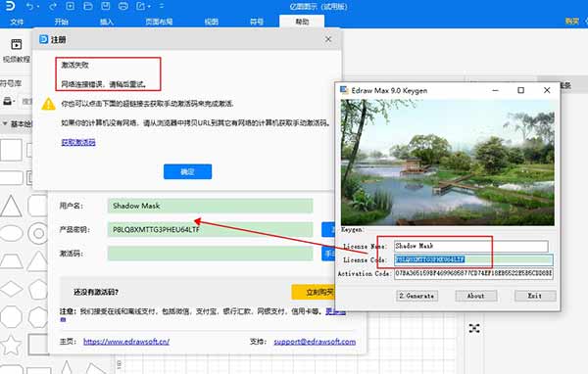Click the yellow 立即购买 button

coord(314,292)
